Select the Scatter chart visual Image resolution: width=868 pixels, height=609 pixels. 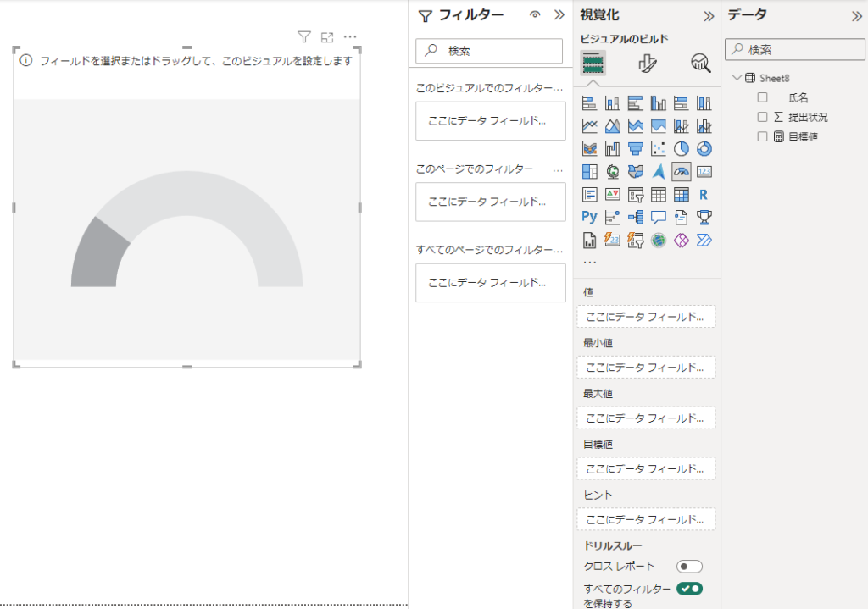pyautogui.click(x=659, y=149)
